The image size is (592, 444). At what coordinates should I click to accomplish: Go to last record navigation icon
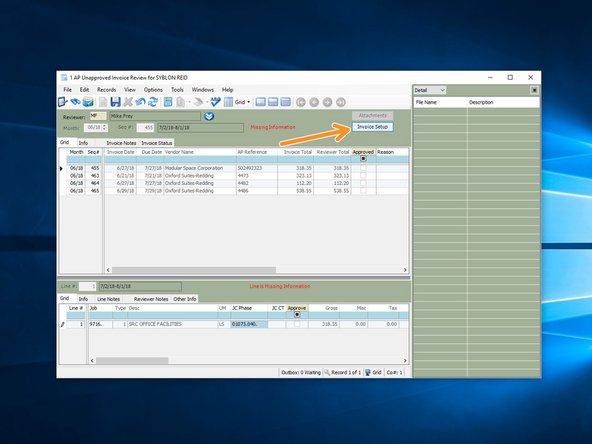(x=341, y=102)
